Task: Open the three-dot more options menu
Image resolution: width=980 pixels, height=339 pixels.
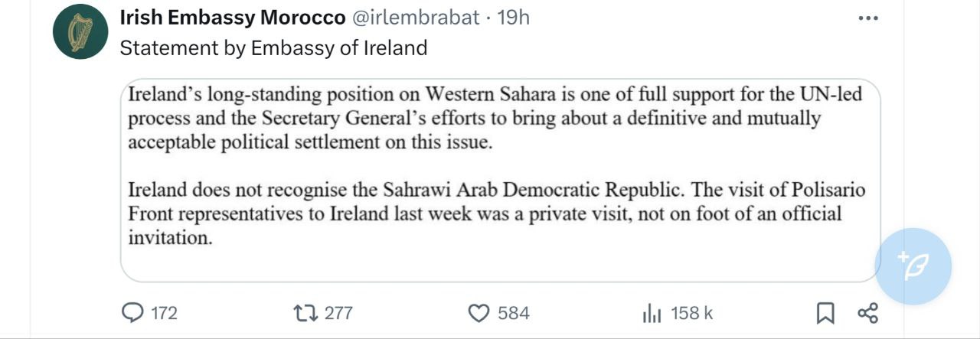Action: (867, 18)
